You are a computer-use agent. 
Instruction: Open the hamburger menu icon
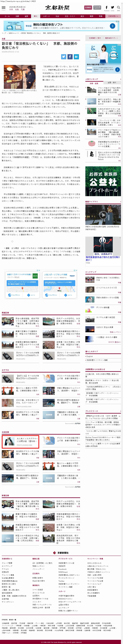coord(3,8)
